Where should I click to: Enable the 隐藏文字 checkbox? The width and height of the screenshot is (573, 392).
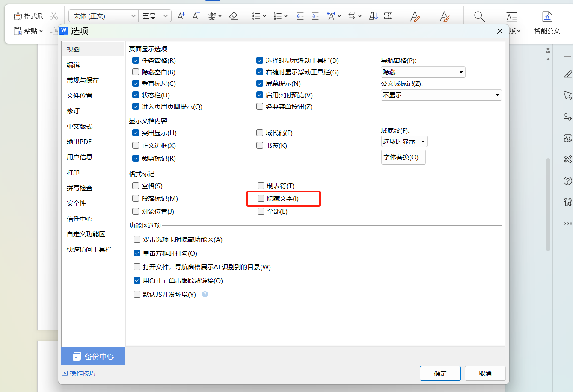pos(260,198)
